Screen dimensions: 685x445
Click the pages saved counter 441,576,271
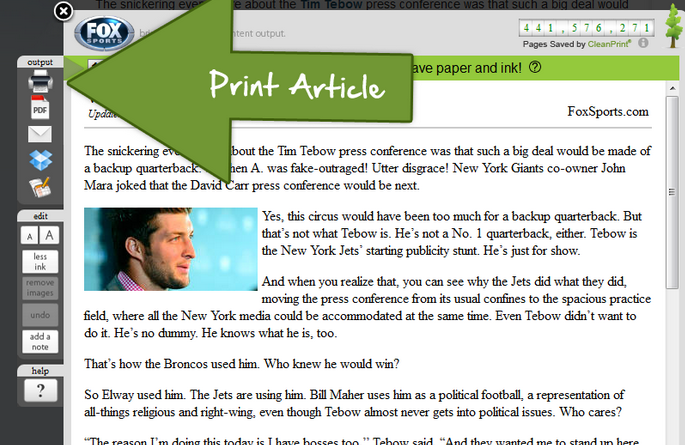(x=586, y=28)
